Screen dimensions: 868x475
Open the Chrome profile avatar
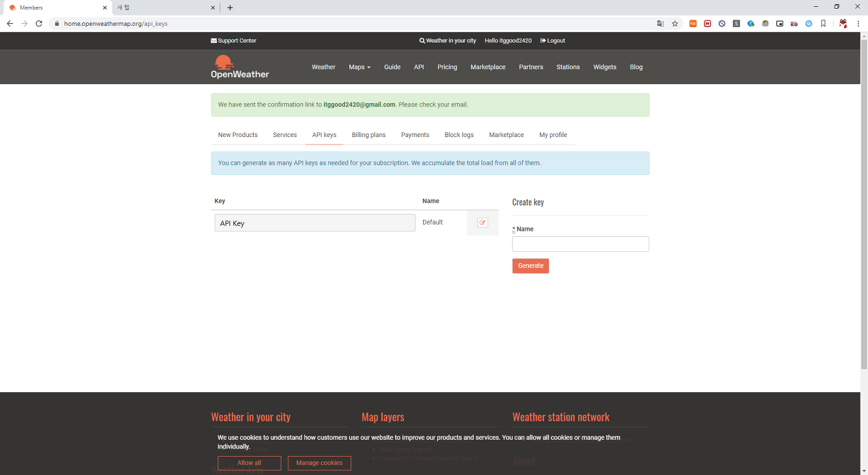coord(843,23)
